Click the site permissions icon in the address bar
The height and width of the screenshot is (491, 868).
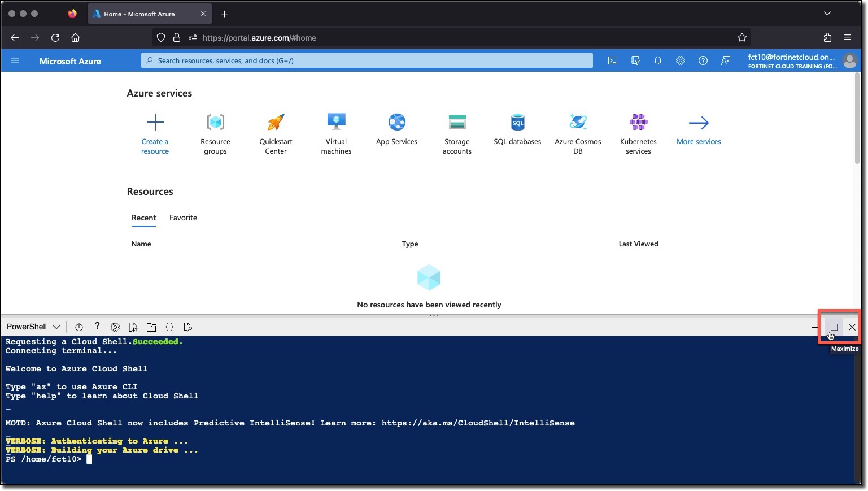pos(193,38)
